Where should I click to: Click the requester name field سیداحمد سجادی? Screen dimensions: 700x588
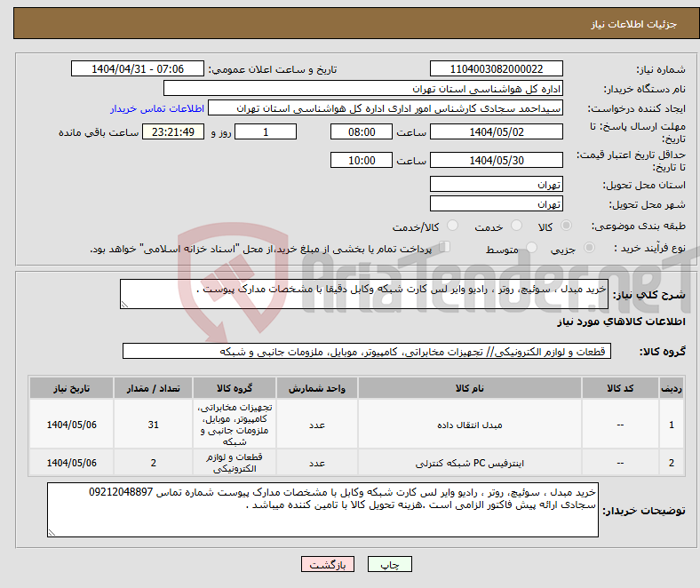coord(386,108)
